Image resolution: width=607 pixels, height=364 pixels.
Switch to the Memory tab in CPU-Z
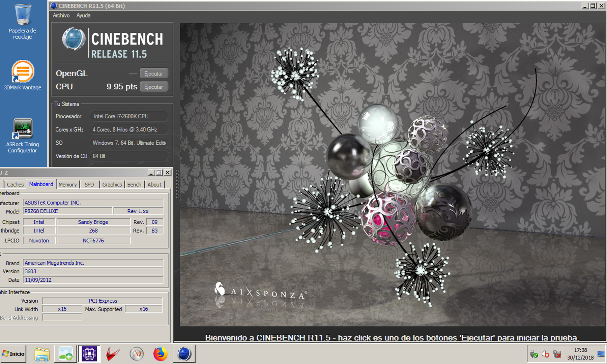[67, 184]
